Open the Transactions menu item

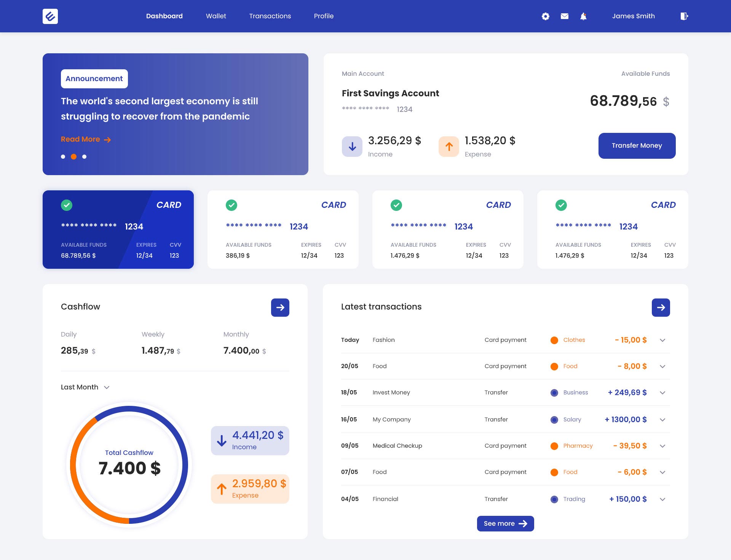point(270,16)
